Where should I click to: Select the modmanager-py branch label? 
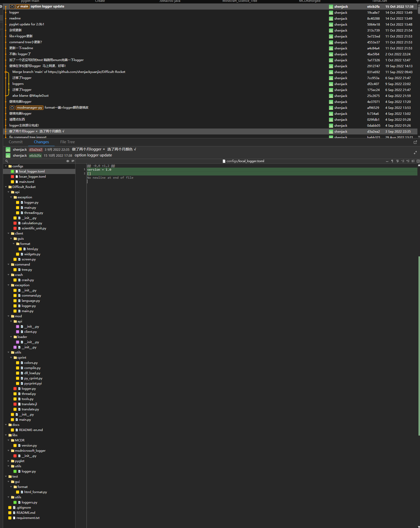point(29,108)
